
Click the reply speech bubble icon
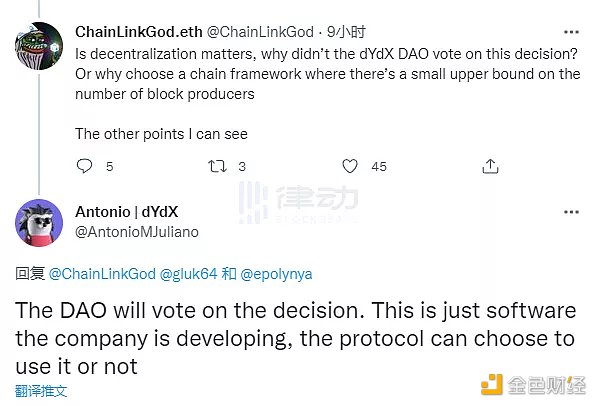tap(84, 166)
